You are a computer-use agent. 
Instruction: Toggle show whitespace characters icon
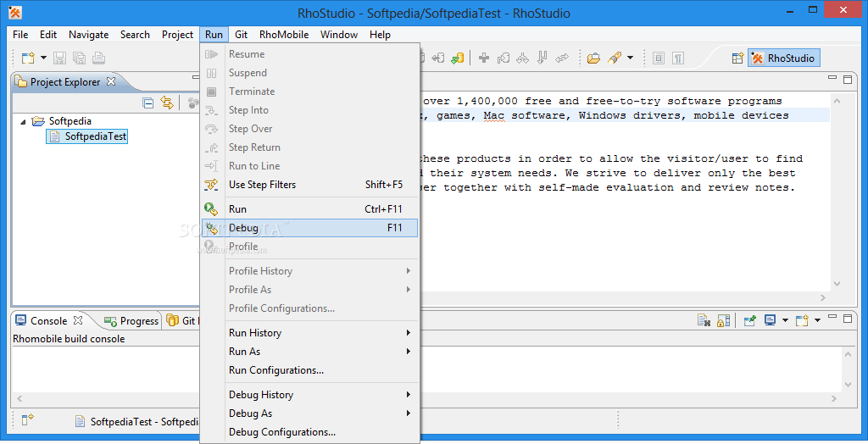point(678,58)
